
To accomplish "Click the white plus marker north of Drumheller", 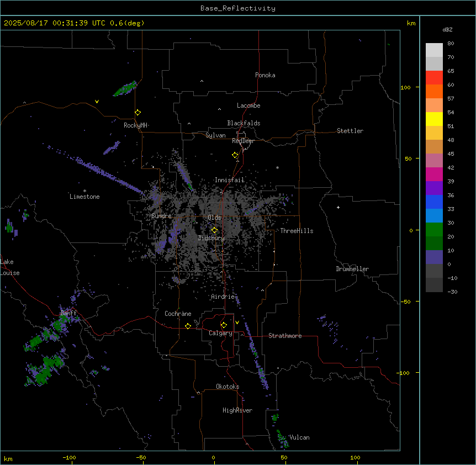I will coord(338,207).
